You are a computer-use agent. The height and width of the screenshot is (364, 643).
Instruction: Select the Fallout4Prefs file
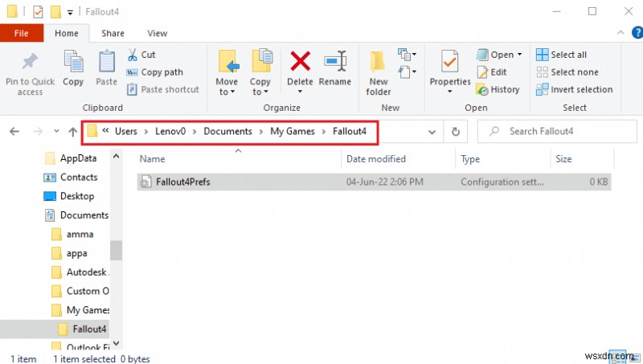tap(374, 182)
